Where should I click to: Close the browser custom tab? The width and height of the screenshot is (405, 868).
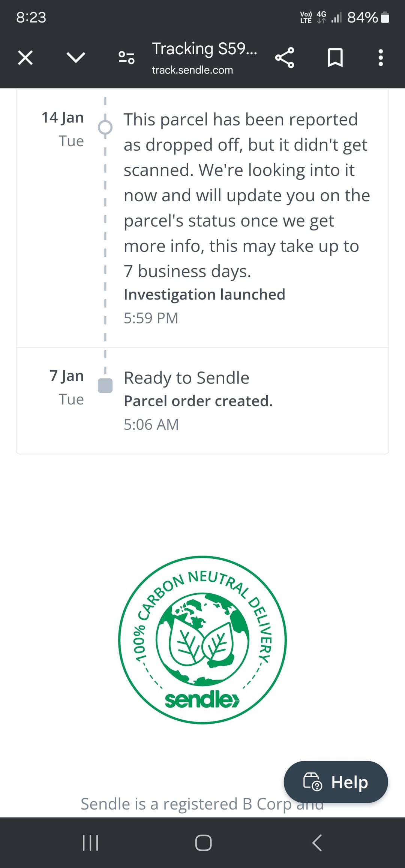tap(25, 58)
